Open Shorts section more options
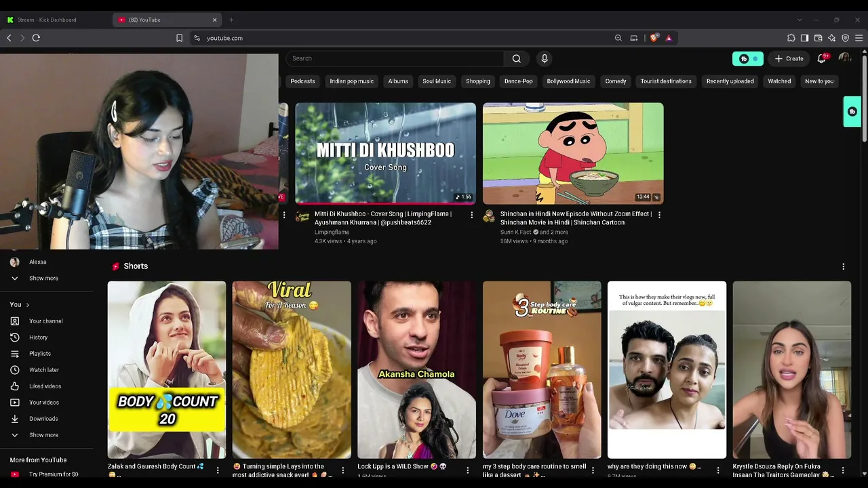 click(x=844, y=266)
